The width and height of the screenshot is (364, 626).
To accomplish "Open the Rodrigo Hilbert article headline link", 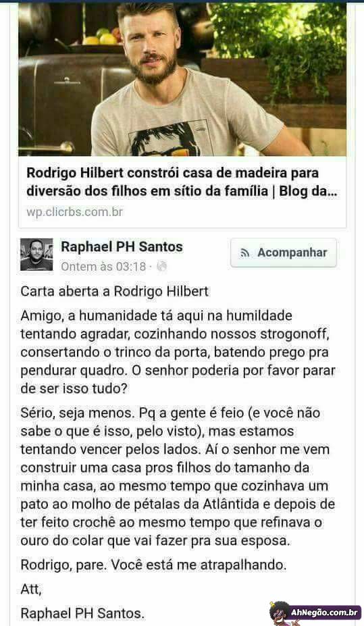I will click(182, 182).
